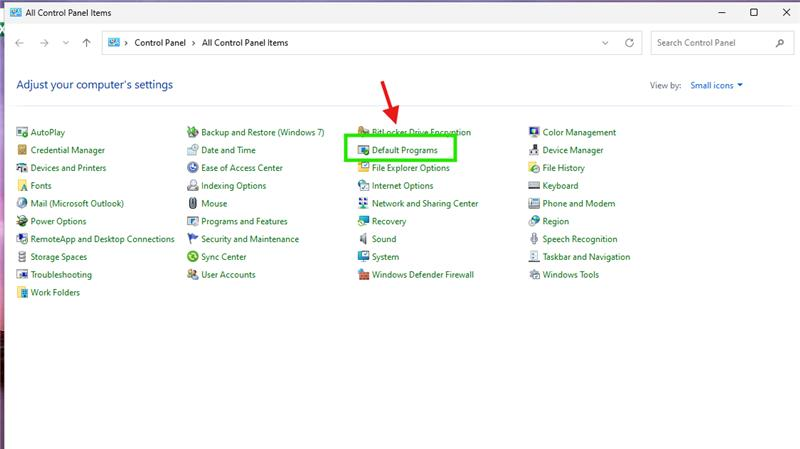Open the User Accounts icon
This screenshot has width=800, height=449.
tap(192, 275)
